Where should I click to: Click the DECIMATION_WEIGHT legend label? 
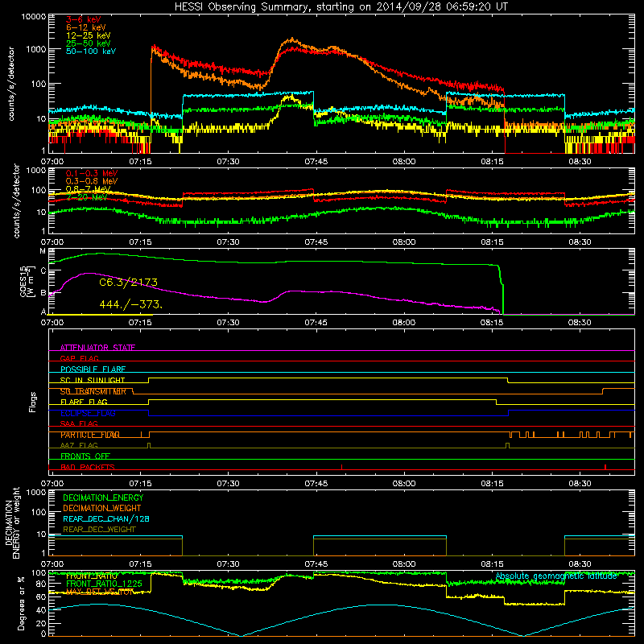point(102,508)
